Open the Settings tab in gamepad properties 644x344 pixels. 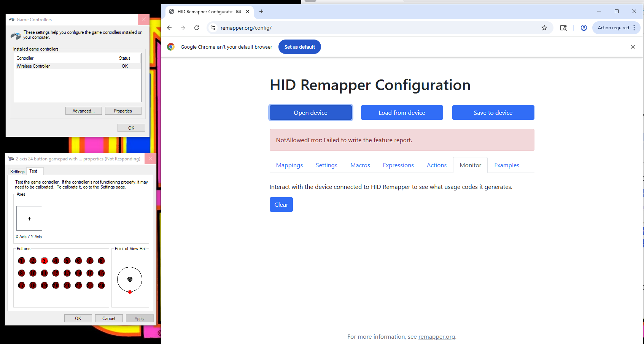17,172
